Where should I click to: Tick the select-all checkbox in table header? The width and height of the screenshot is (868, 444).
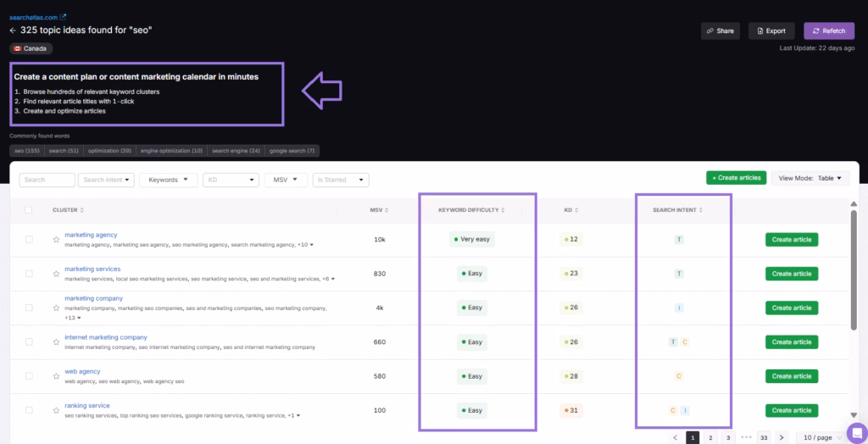click(29, 210)
